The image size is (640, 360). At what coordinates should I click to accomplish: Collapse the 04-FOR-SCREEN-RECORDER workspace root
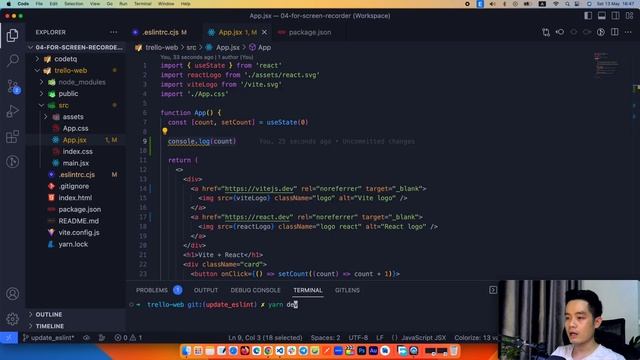coord(76,47)
